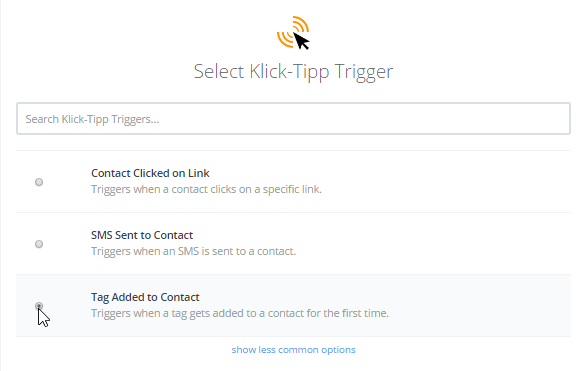Collapse list via show less common options
Image resolution: width=585 pixels, height=371 pixels.
293,350
